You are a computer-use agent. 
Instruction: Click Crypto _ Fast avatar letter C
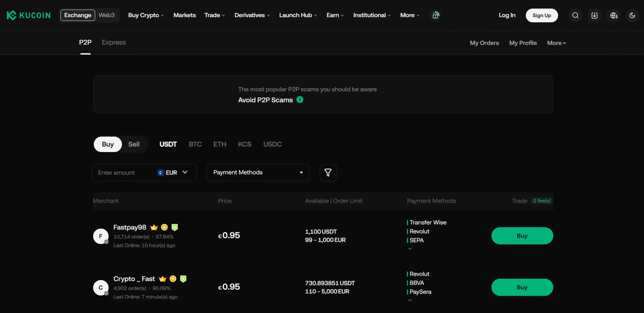[101, 288]
